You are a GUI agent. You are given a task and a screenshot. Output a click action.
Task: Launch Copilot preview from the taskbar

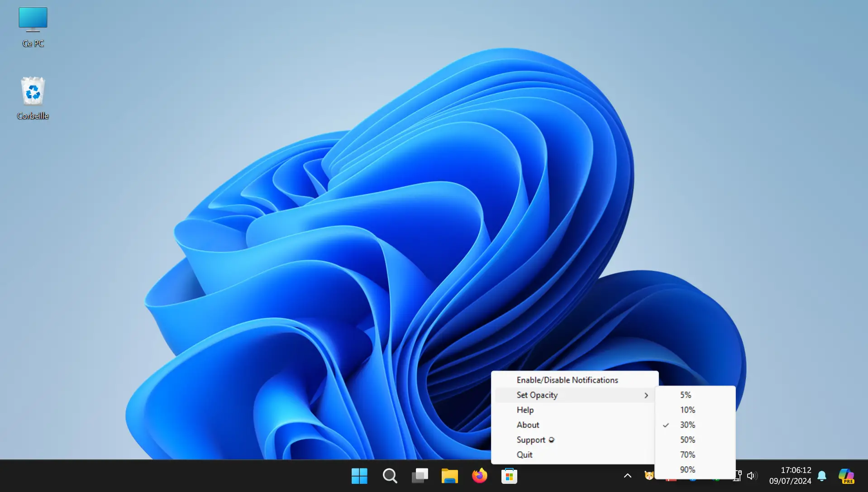point(846,476)
